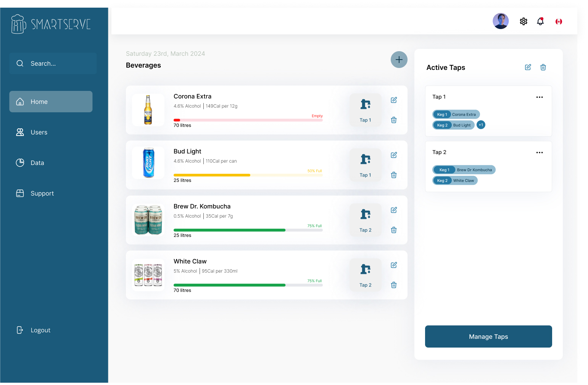The image size is (588, 385).
Task: Click the trash icon beside Active Taps
Action: tap(543, 67)
